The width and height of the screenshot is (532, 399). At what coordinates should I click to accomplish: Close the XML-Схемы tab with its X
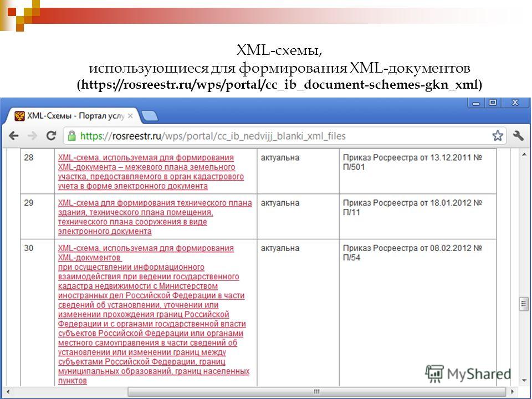(130, 116)
